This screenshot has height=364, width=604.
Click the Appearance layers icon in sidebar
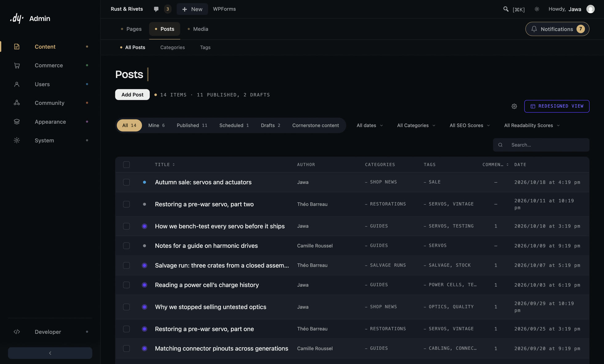[x=17, y=122]
